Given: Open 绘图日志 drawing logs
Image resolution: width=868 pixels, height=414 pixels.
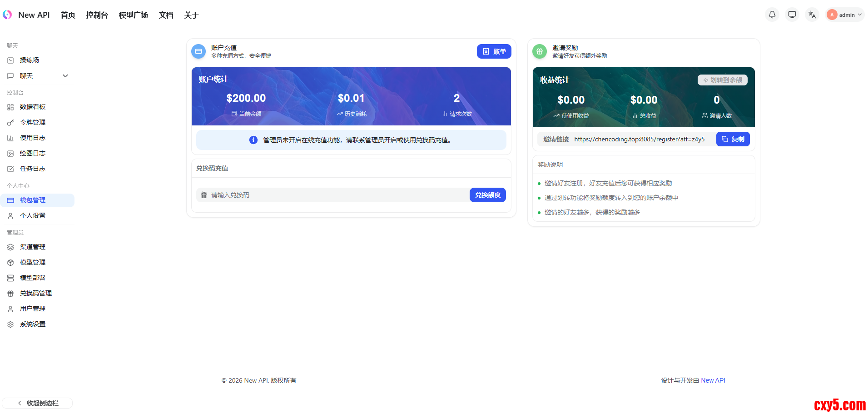Looking at the screenshot, I should pyautogui.click(x=33, y=153).
